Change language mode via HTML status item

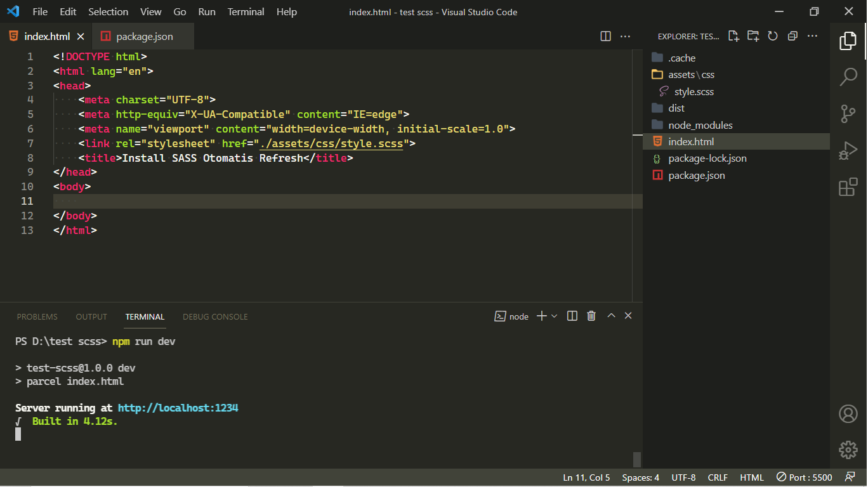[x=752, y=477]
